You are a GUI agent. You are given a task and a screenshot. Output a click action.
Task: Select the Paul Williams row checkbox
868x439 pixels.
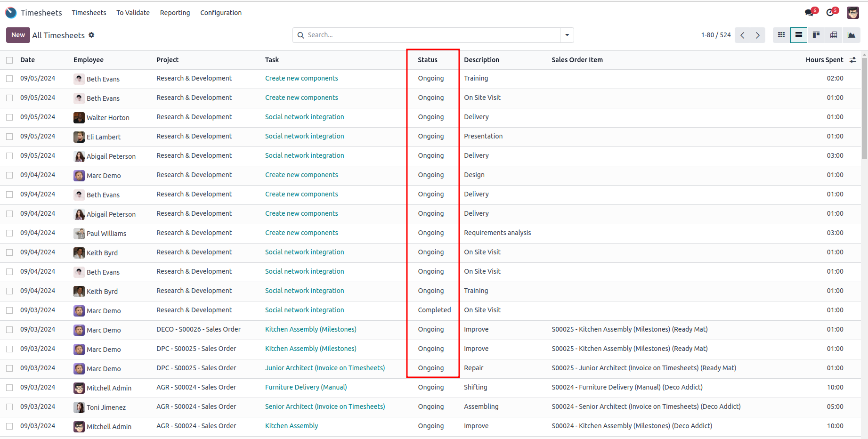click(x=9, y=233)
